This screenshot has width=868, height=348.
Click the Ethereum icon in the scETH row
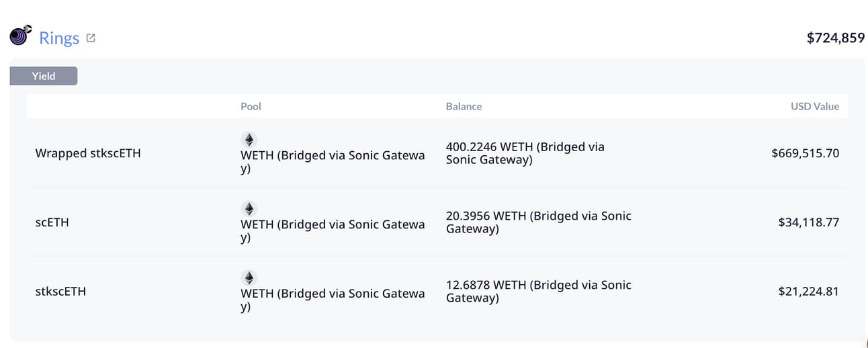click(x=249, y=209)
